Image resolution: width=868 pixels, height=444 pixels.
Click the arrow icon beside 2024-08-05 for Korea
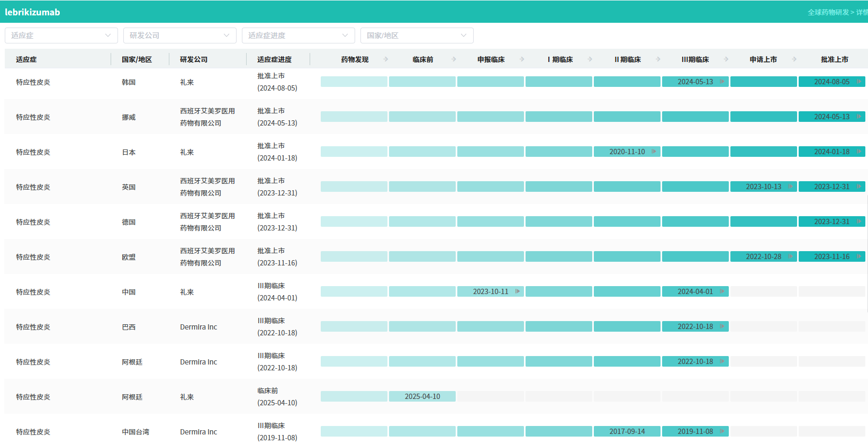pyautogui.click(x=858, y=82)
